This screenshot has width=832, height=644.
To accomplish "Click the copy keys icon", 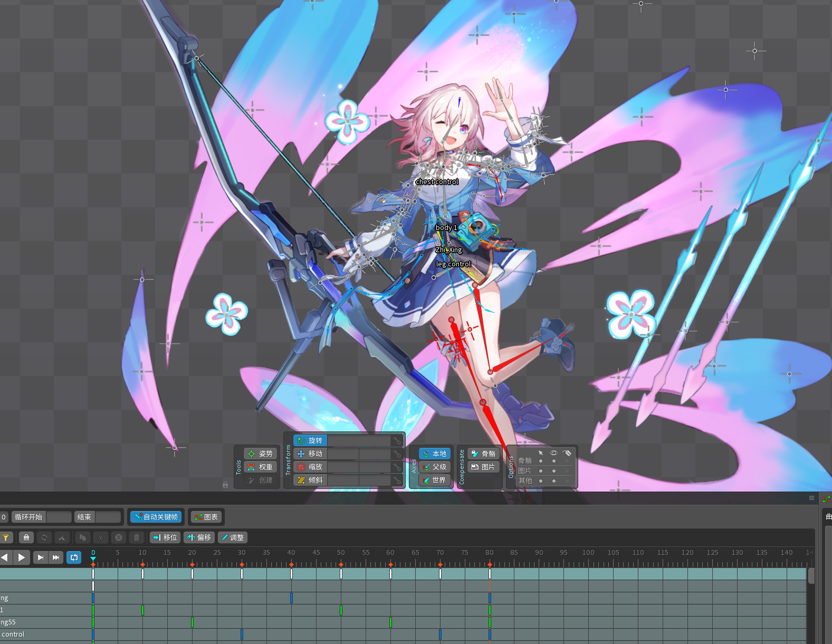I will (x=82, y=537).
